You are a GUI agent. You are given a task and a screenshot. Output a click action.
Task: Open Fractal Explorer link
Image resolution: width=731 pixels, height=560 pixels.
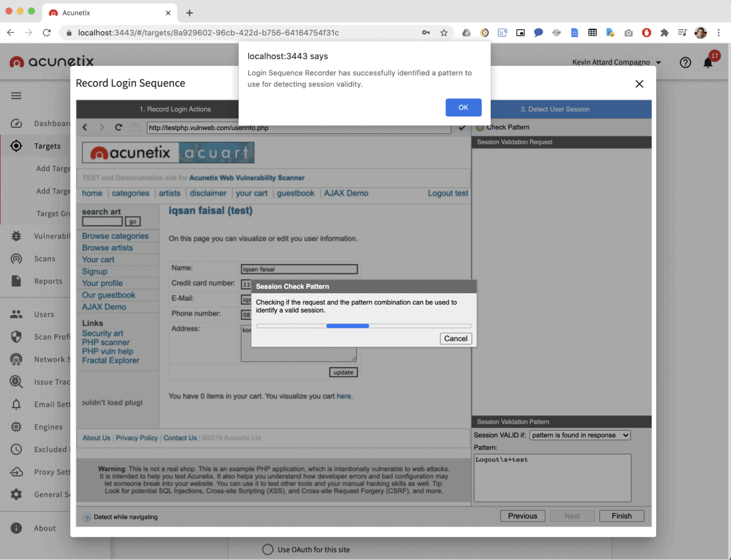pyautogui.click(x=111, y=360)
